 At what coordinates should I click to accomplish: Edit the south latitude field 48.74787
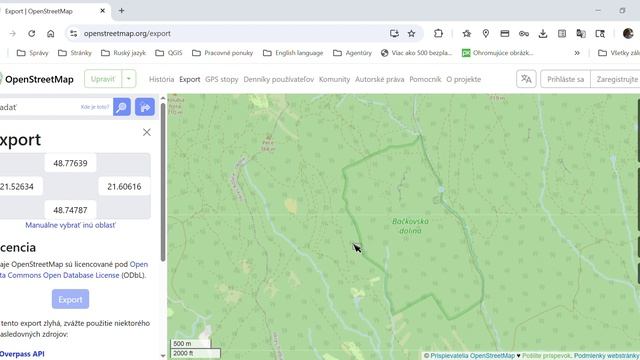[x=70, y=210]
